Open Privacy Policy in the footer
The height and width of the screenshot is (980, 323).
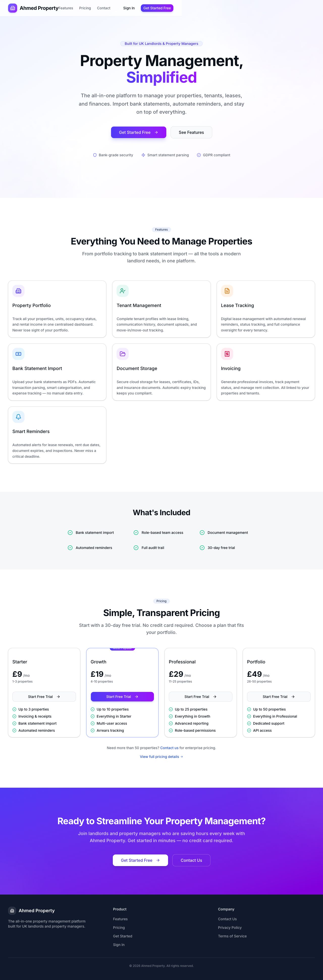(x=230, y=928)
